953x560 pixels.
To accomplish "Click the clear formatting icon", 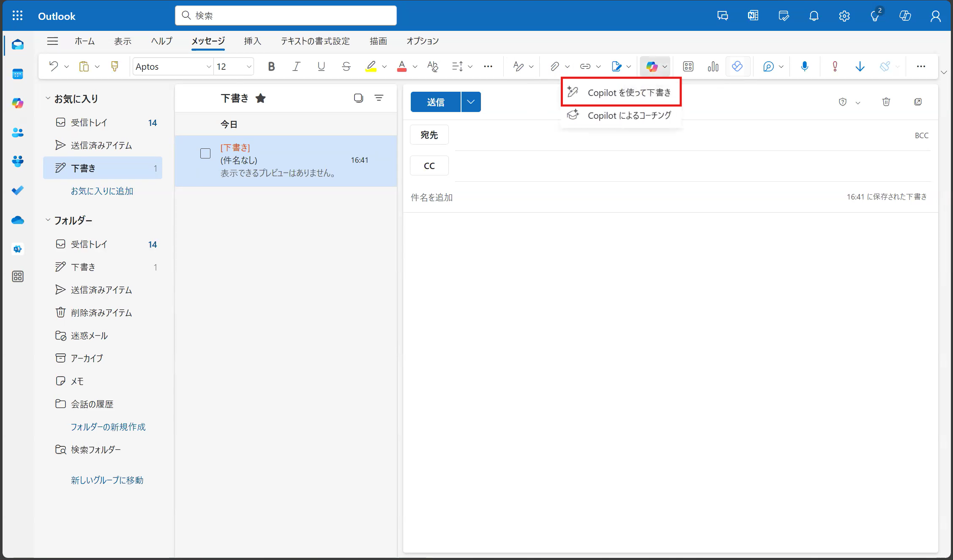I will point(432,66).
